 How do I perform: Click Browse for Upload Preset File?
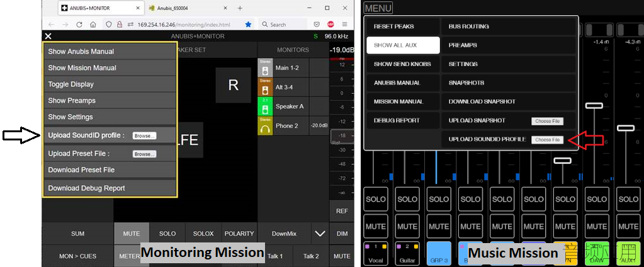point(144,154)
